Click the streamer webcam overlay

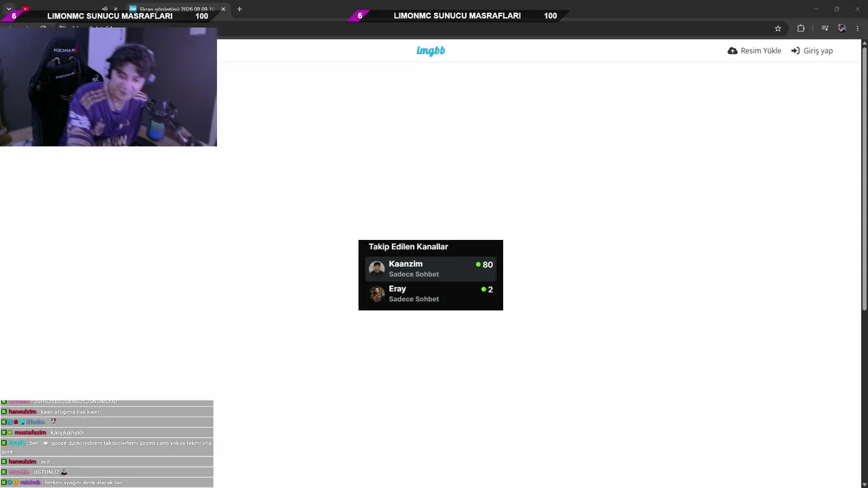[108, 86]
